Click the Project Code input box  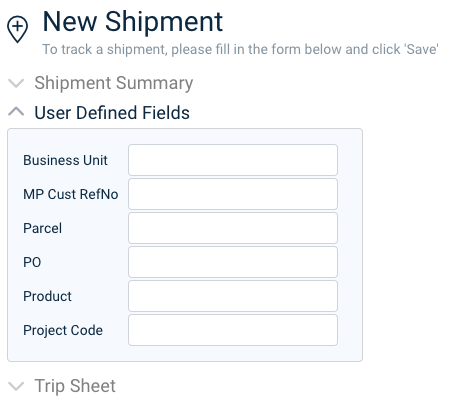pos(233,330)
